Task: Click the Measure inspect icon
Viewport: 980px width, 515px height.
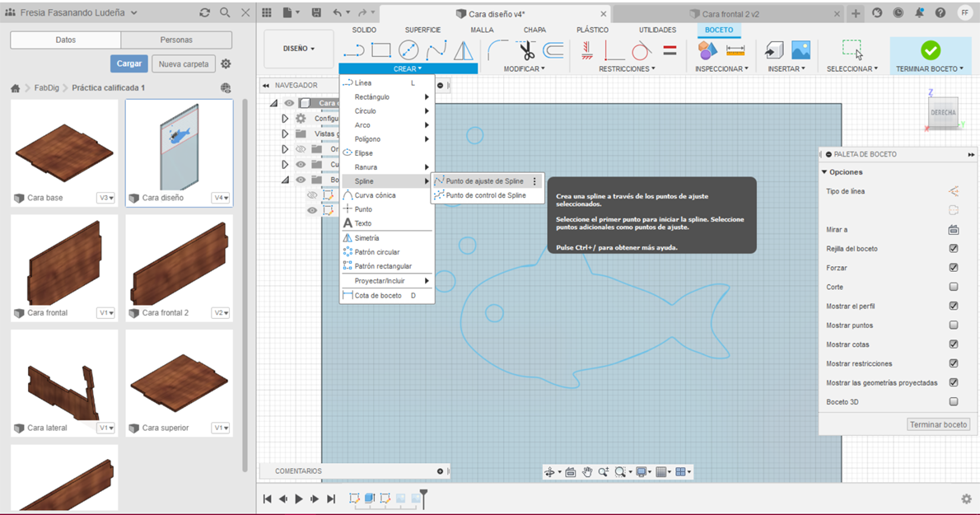Action: (735, 51)
